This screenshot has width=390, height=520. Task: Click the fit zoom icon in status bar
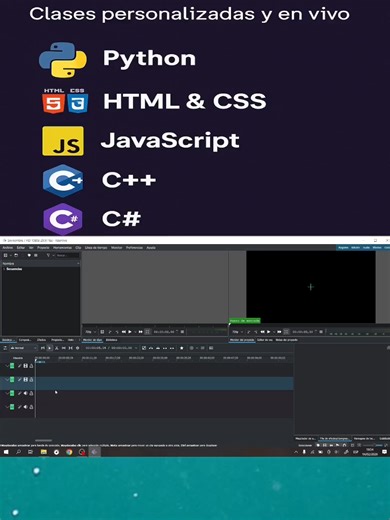pos(352,445)
